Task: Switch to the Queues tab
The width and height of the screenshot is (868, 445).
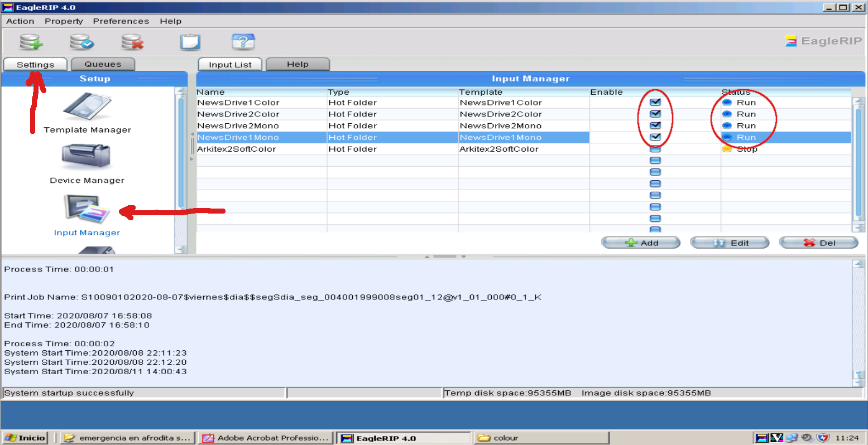Action: click(103, 64)
